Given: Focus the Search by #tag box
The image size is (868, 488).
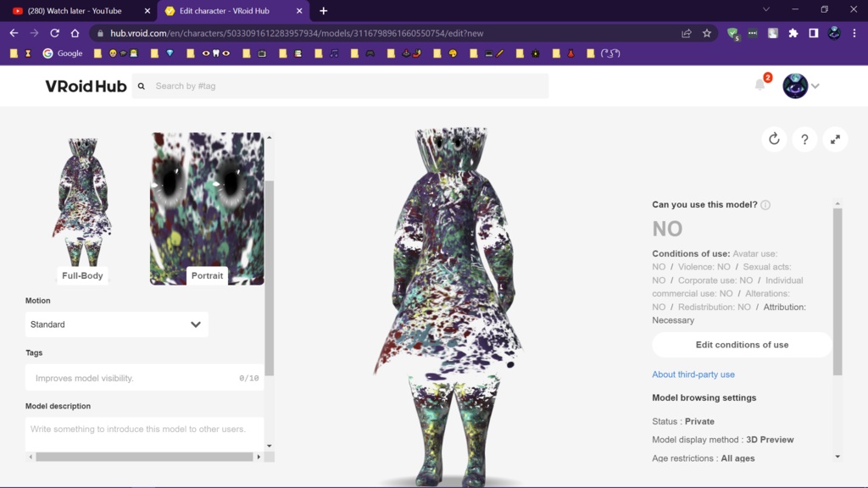Looking at the screenshot, I should (340, 86).
